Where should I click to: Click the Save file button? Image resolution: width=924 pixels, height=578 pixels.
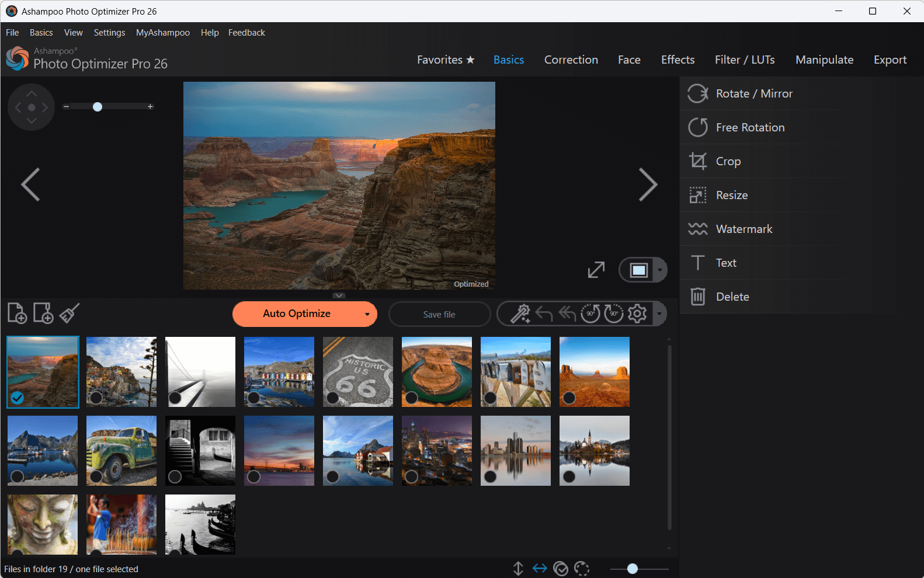click(x=439, y=314)
